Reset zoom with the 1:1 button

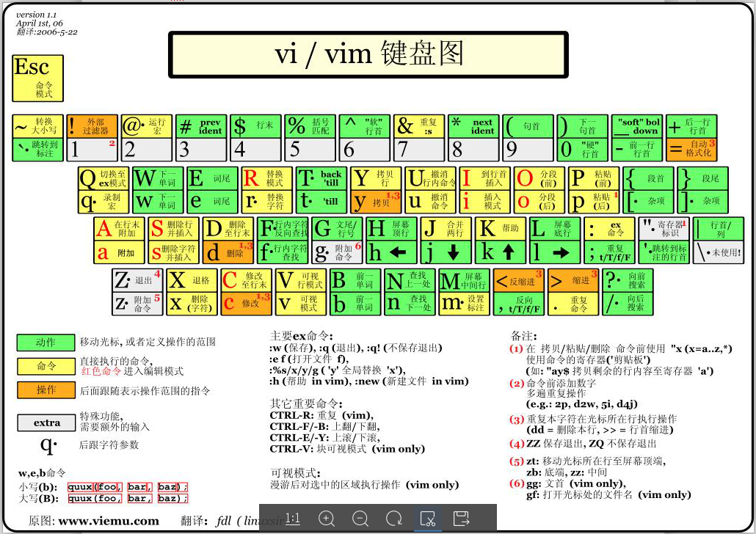tap(293, 519)
